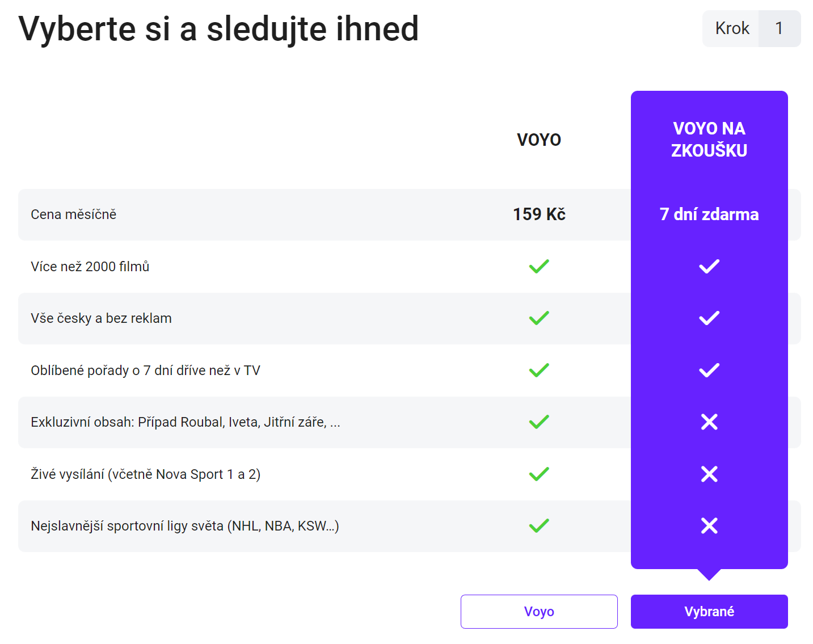Click the Voyo plan button

click(538, 611)
